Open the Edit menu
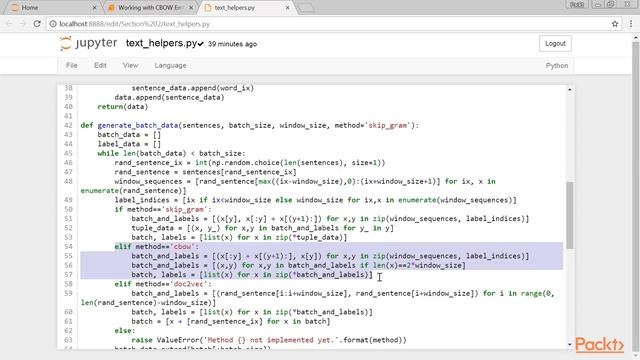The height and width of the screenshot is (360, 640). pos(100,65)
